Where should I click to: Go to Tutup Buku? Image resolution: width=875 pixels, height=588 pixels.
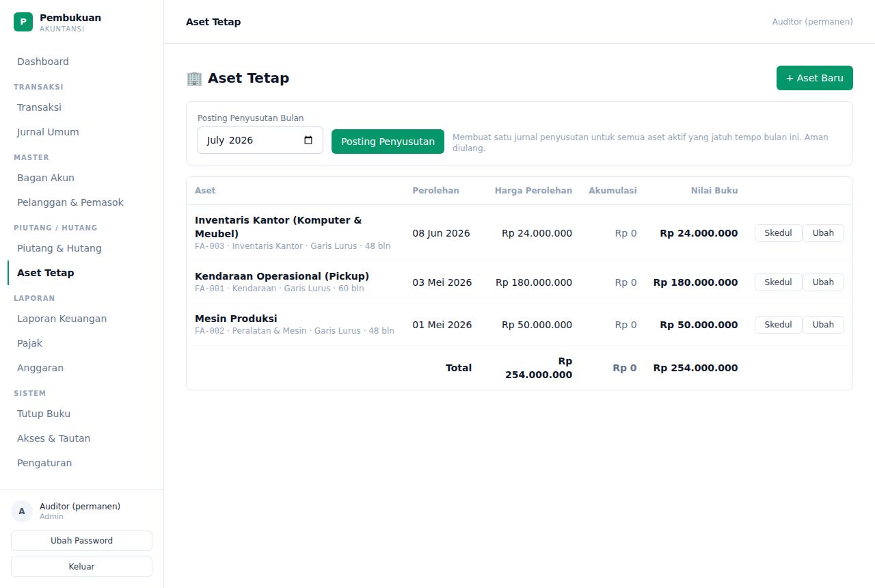[x=82, y=414]
